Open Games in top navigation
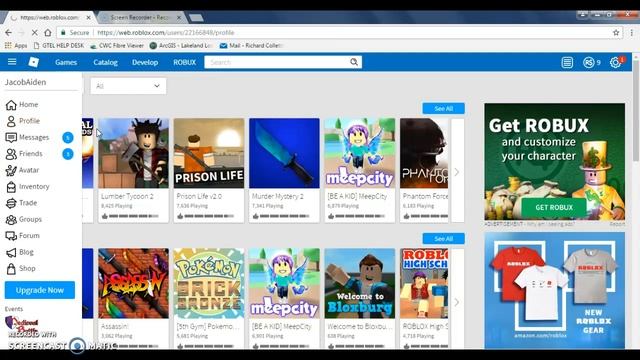The width and height of the screenshot is (640, 360). [x=66, y=62]
